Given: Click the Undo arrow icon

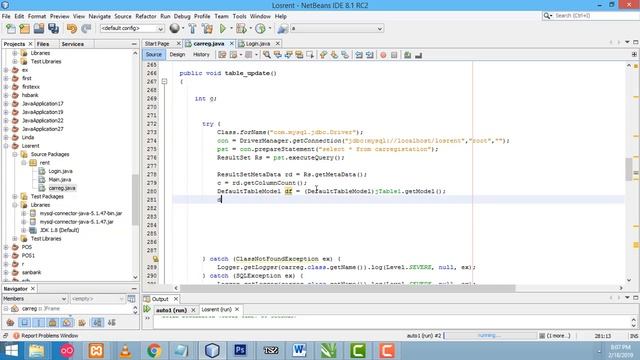Looking at the screenshot, I should (x=72, y=29).
